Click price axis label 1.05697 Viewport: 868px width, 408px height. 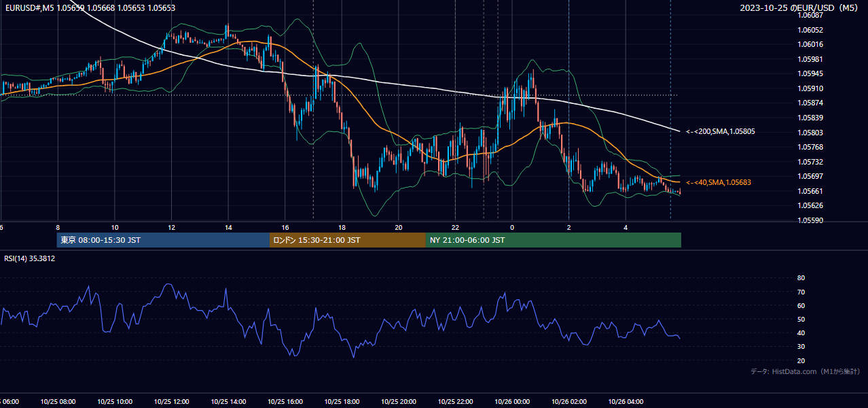pyautogui.click(x=812, y=177)
